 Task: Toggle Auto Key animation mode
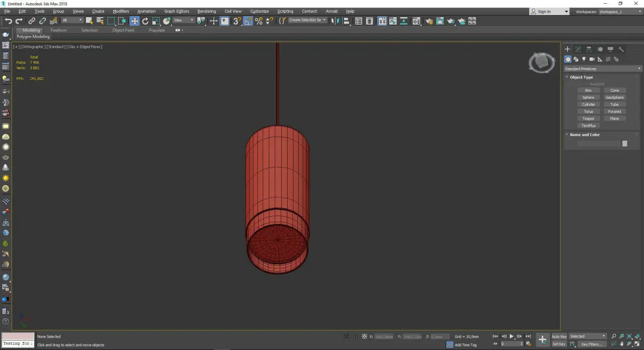pos(559,336)
